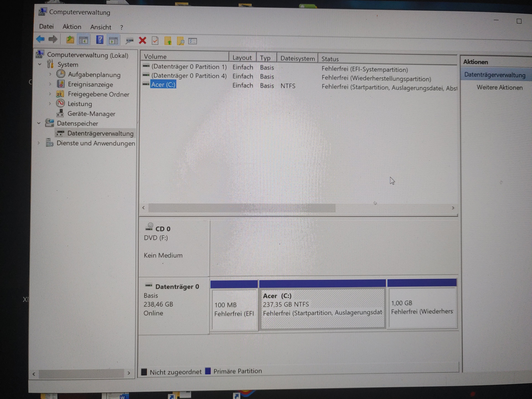
Task: Open the Aktion menu
Action: click(72, 27)
